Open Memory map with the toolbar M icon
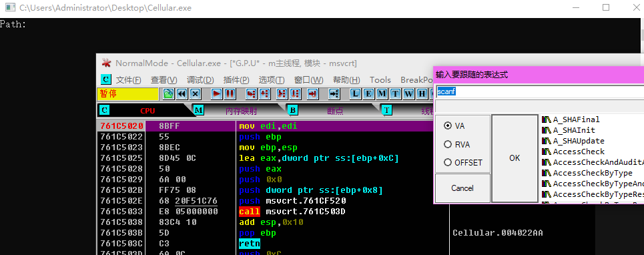Viewport: 644px width, 255px height. click(382, 94)
